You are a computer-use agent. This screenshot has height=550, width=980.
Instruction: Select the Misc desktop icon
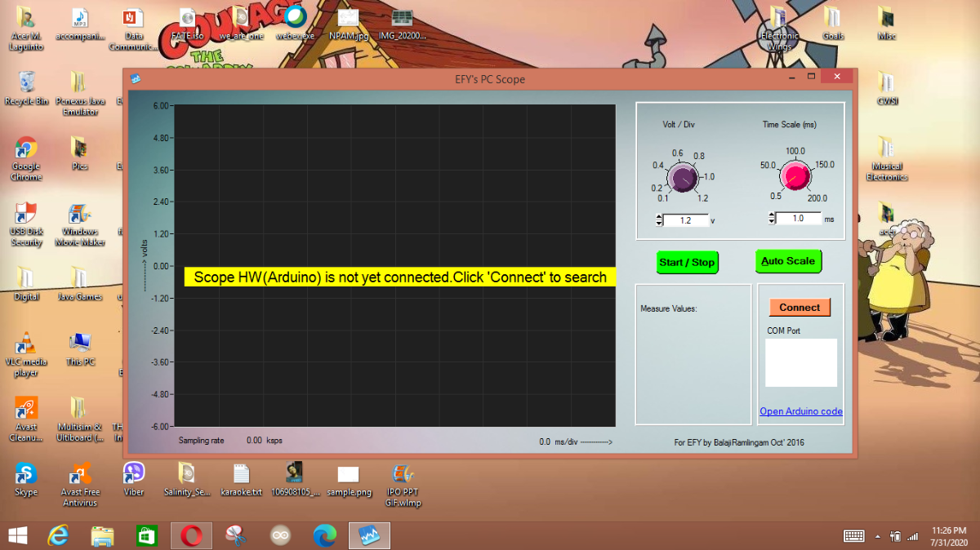(x=886, y=23)
